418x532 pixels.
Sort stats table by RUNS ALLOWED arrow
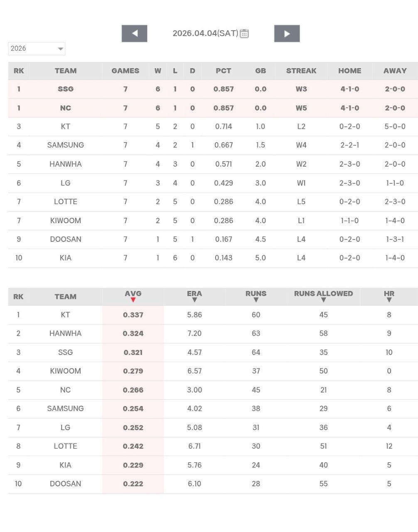323,300
